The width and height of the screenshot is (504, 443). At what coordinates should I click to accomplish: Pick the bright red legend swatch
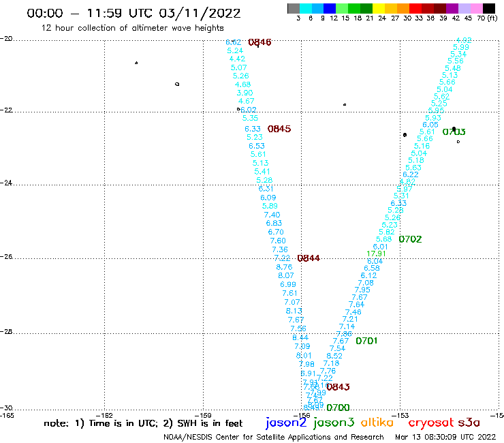(415, 8)
